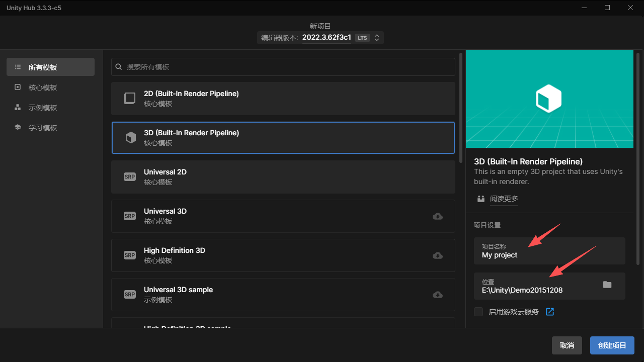Click the icon next to 阅读更多
644x362 pixels.
pyautogui.click(x=481, y=199)
